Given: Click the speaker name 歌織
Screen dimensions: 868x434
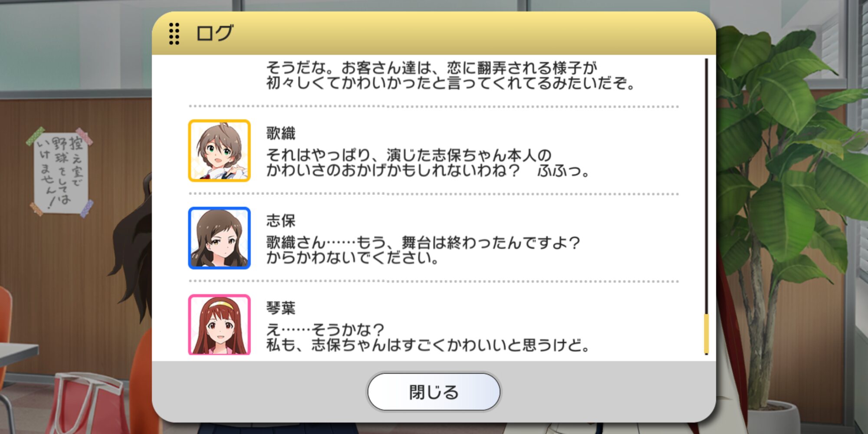Looking at the screenshot, I should (x=281, y=133).
